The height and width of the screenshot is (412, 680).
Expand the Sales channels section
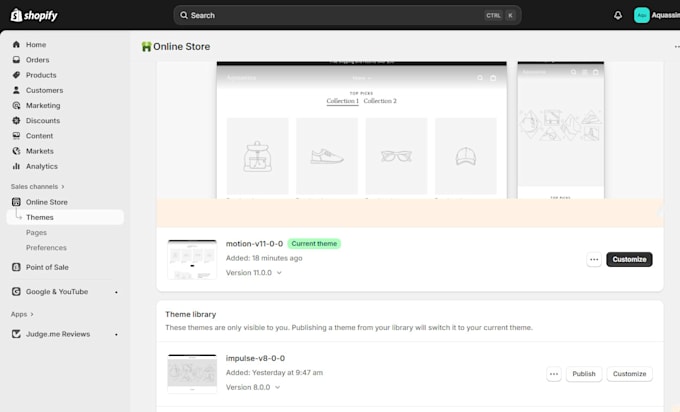point(38,186)
